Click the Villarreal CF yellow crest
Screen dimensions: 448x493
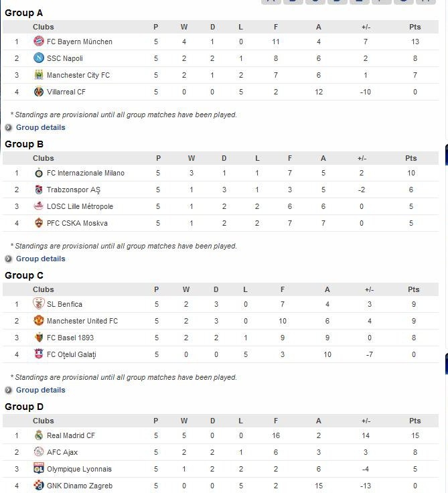38,92
